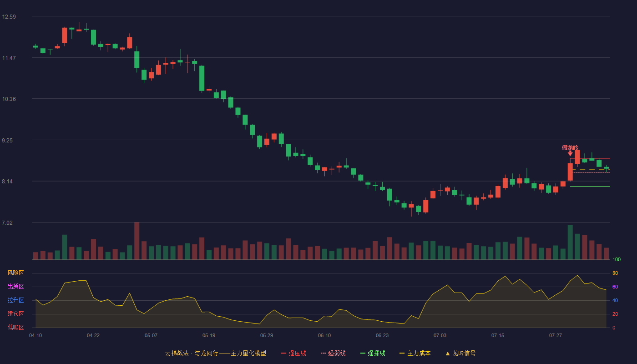Click the 05-07 date label
This screenshot has height=364, width=637.
pos(151,335)
